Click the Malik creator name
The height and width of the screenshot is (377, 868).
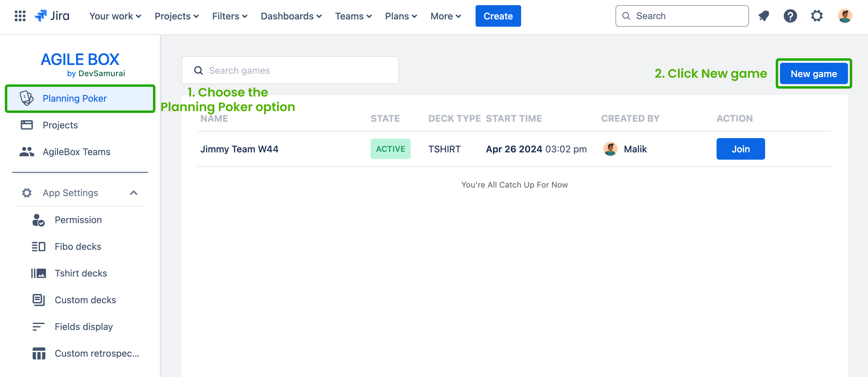tap(635, 149)
